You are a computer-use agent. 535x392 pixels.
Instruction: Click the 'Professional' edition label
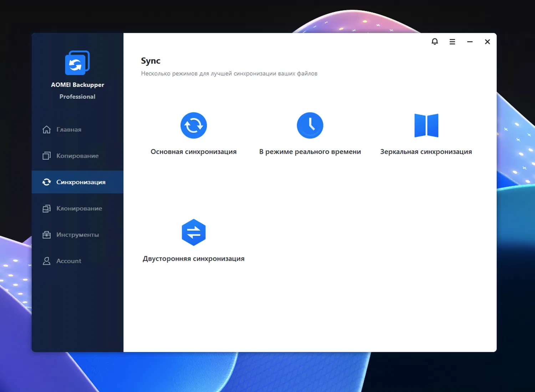click(x=77, y=97)
